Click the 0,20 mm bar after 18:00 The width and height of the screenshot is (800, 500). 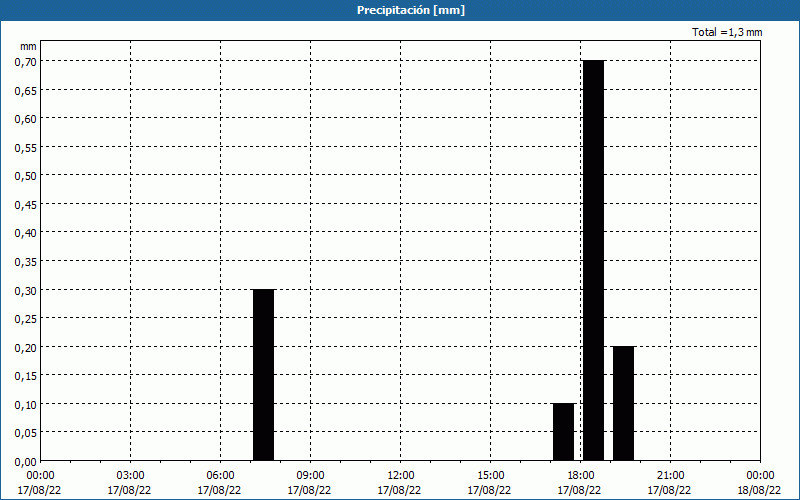[x=623, y=404]
